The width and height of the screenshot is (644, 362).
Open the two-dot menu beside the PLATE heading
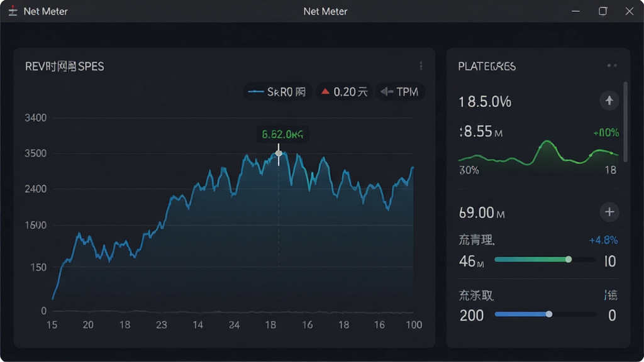click(x=612, y=65)
